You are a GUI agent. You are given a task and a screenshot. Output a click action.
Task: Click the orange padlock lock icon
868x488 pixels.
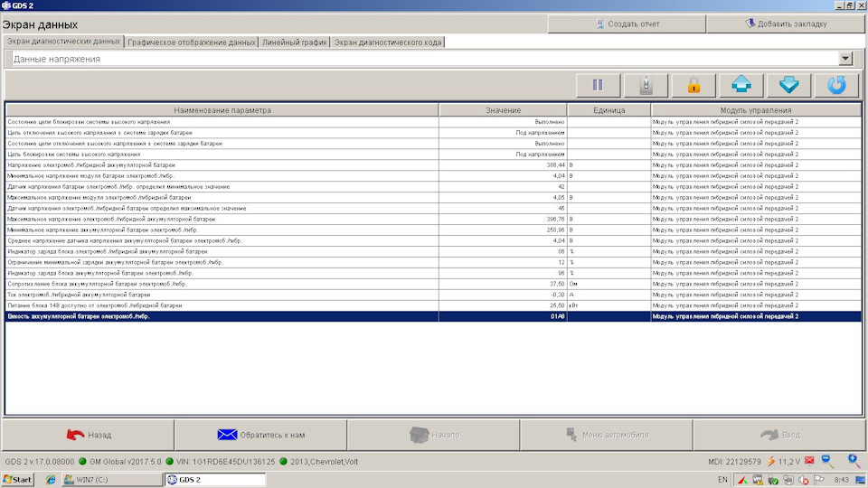(x=693, y=85)
